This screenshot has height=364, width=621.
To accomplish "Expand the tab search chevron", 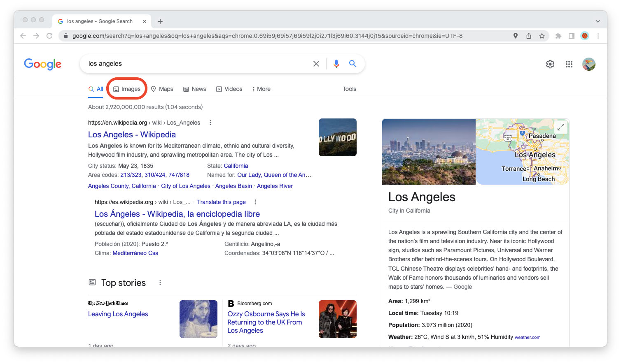I will 598,21.
